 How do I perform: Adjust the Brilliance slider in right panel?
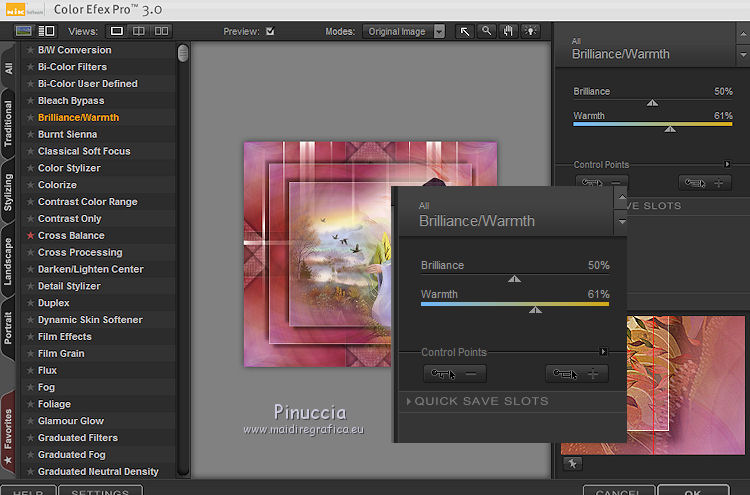[652, 101]
